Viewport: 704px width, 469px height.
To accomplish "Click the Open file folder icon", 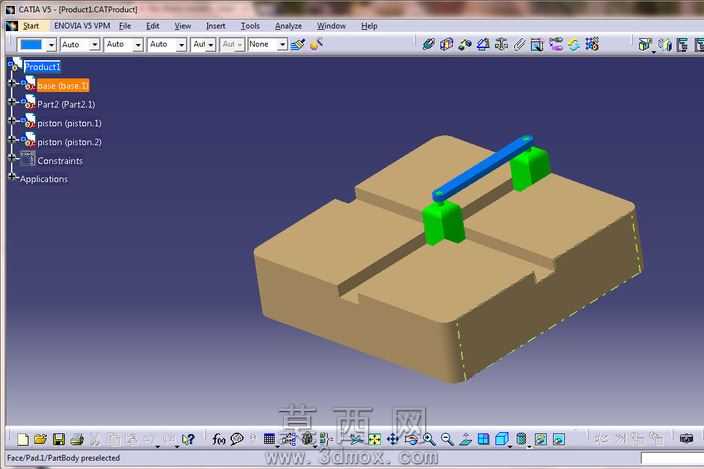I will (40, 439).
